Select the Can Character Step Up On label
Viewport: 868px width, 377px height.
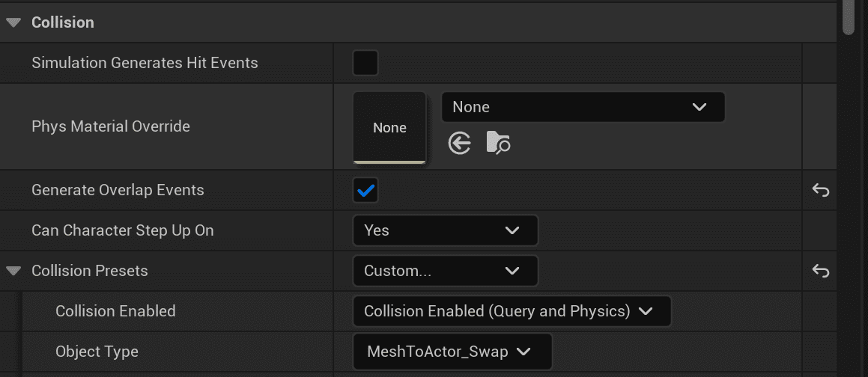click(x=123, y=230)
